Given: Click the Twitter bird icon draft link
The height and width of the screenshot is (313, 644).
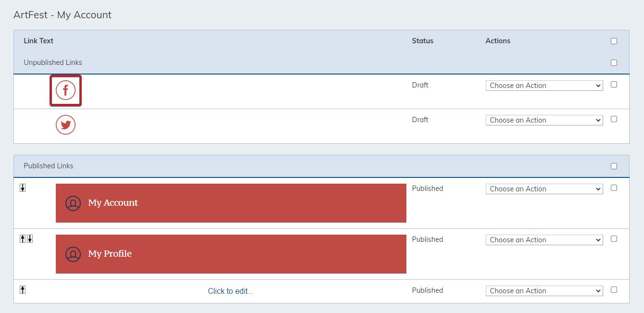Looking at the screenshot, I should click(65, 125).
